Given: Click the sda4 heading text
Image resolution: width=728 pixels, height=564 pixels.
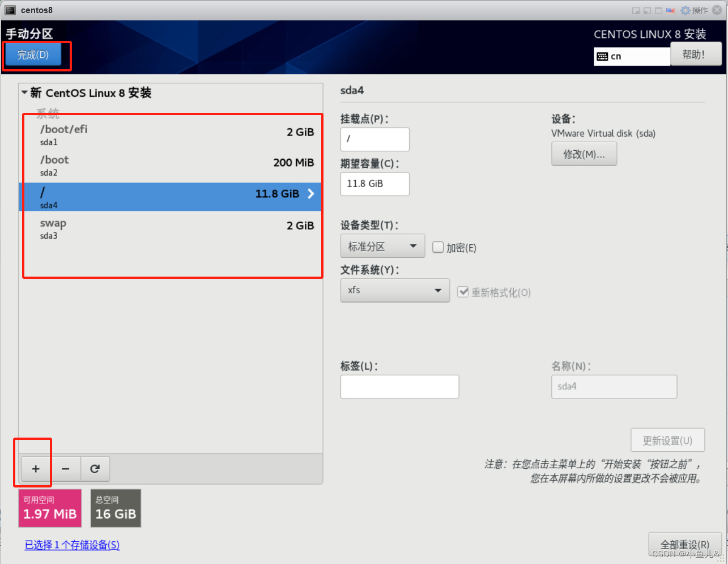Looking at the screenshot, I should [352, 90].
